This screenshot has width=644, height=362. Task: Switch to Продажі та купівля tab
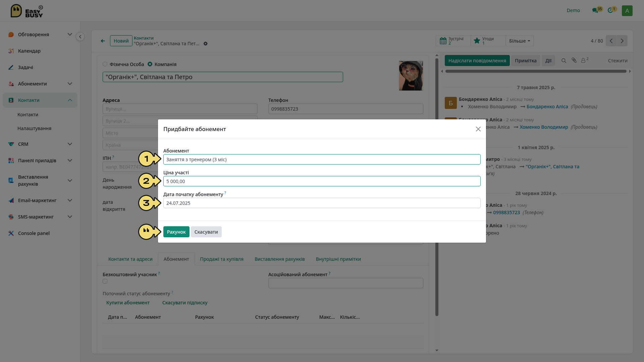coord(222,259)
